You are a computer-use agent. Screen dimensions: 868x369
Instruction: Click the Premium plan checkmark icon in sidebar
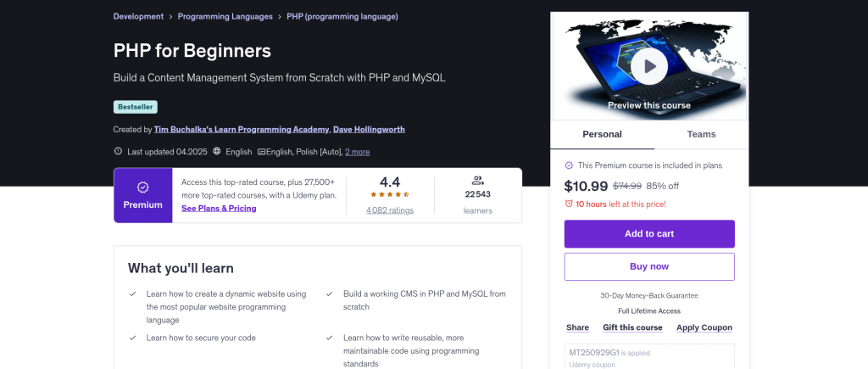569,165
